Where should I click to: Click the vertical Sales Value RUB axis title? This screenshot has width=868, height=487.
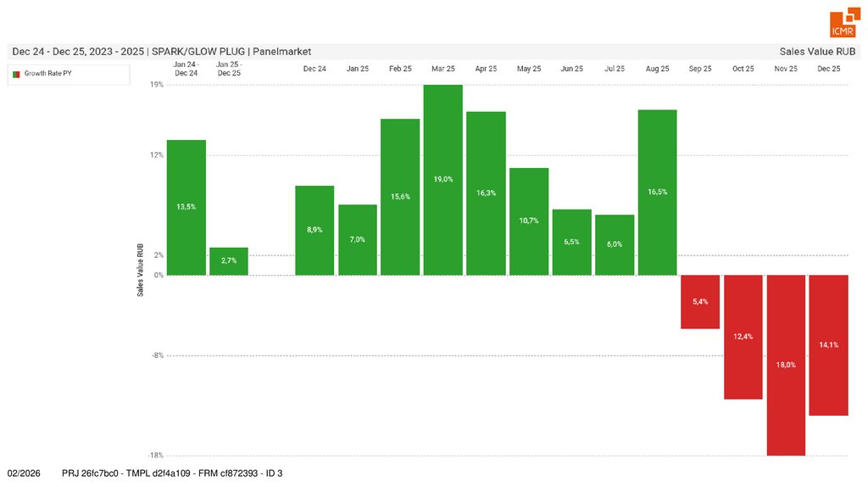tap(139, 271)
